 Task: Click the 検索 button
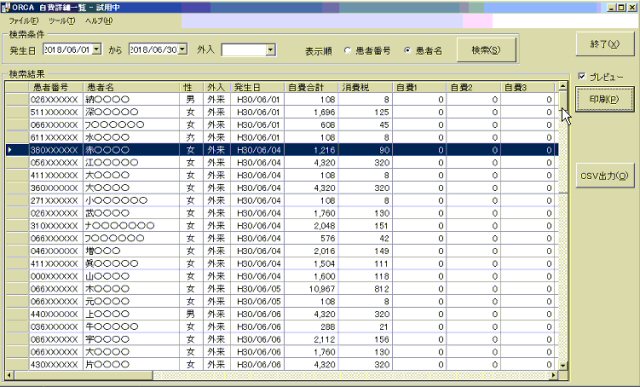coord(486,50)
